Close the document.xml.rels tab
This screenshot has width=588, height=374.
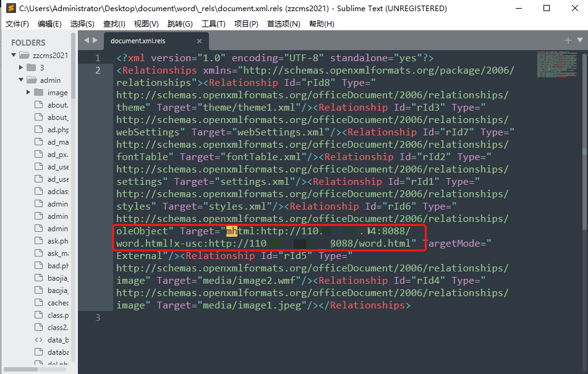point(199,41)
